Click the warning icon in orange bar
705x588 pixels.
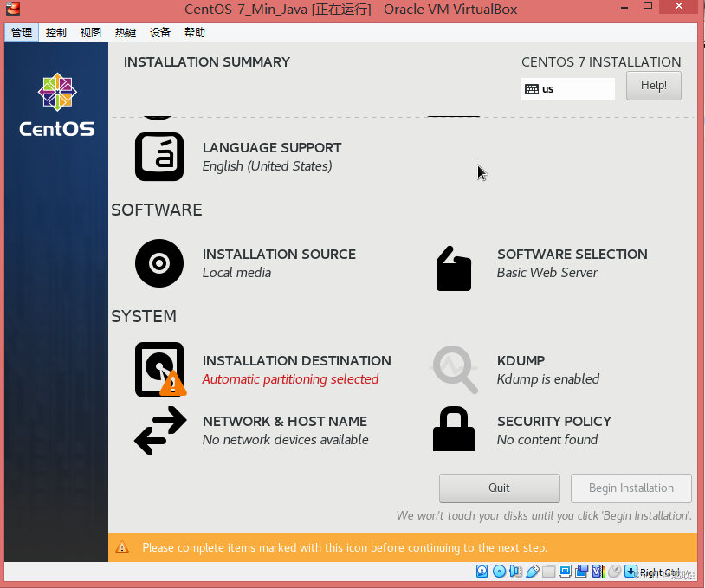[x=122, y=547]
